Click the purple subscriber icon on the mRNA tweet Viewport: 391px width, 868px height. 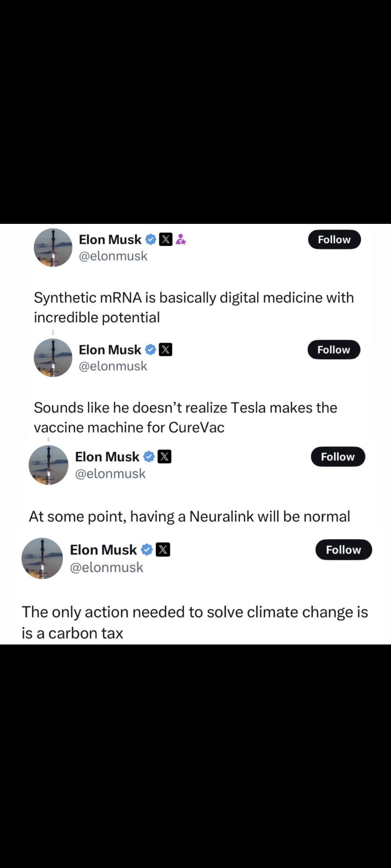click(x=181, y=239)
